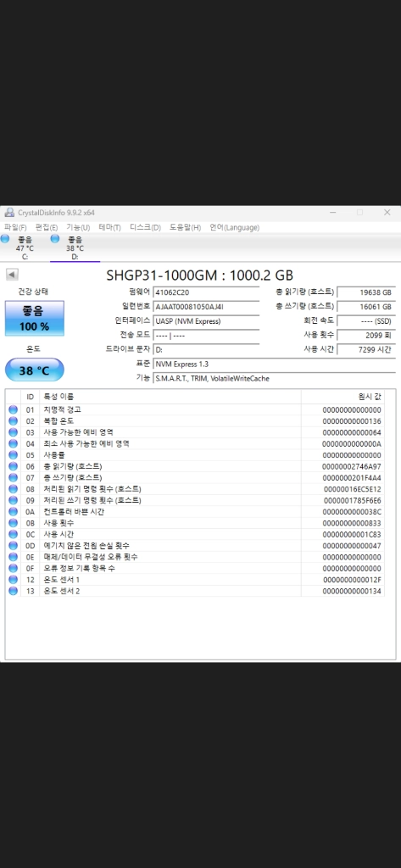Click status icon for 05 사용률

tap(14, 455)
